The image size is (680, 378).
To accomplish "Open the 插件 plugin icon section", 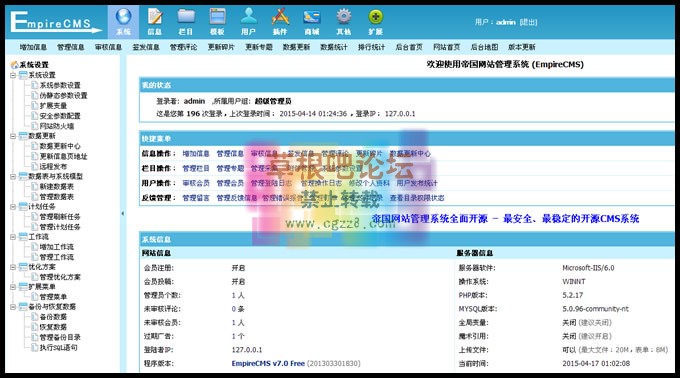I will click(x=280, y=22).
